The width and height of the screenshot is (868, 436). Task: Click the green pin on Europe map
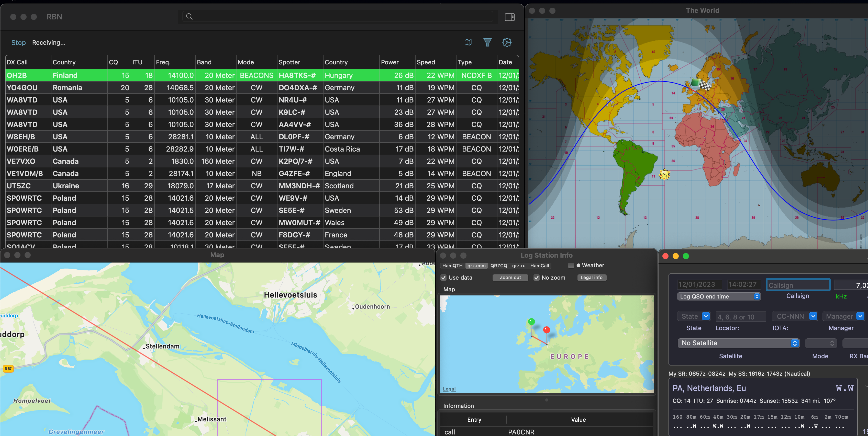click(x=531, y=322)
